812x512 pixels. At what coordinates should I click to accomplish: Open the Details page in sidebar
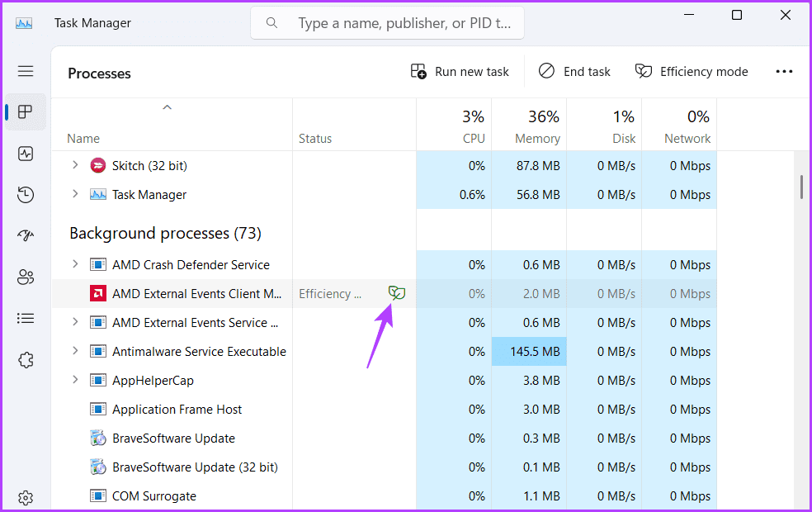point(26,318)
